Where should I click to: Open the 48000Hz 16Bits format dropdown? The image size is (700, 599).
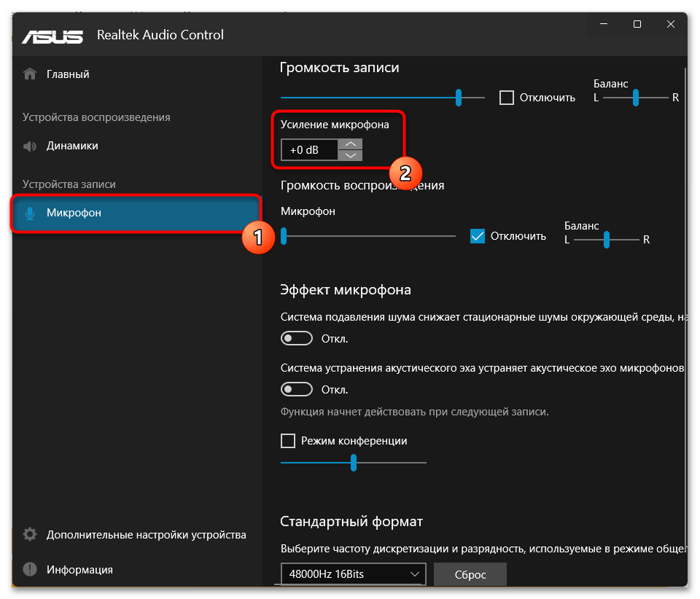[x=354, y=574]
